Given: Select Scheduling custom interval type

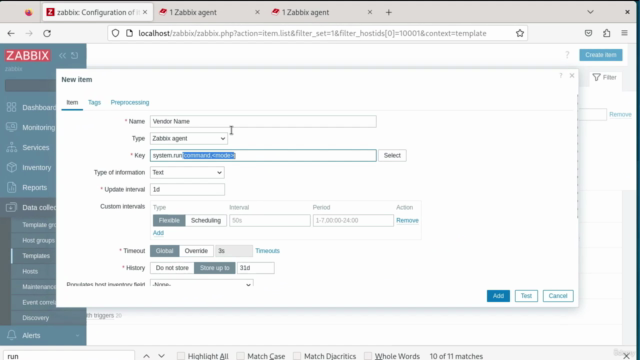Looking at the screenshot, I should [206, 220].
